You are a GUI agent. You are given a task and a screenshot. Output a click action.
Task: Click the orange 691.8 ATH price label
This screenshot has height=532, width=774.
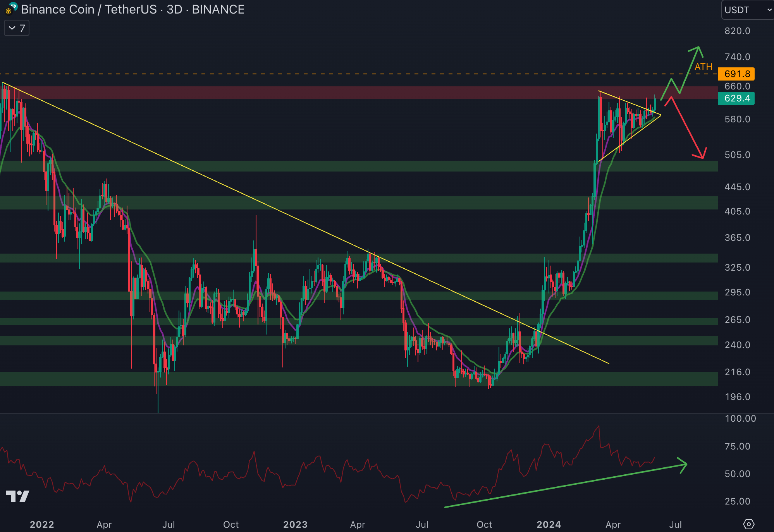tap(736, 74)
